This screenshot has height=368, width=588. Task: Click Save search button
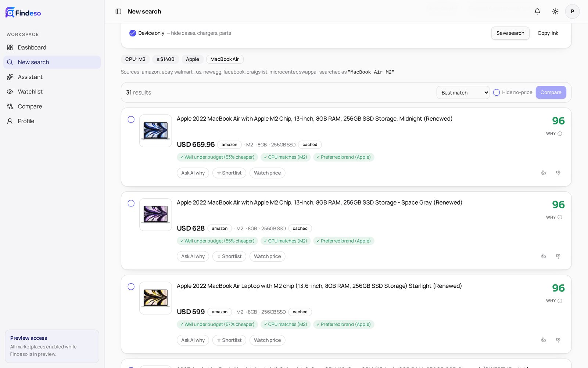tap(510, 33)
